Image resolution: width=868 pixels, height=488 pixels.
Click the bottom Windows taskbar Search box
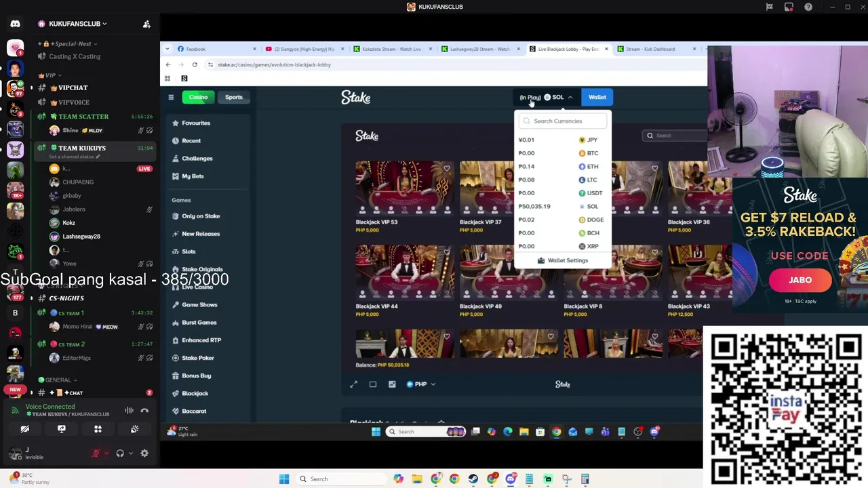tap(340, 479)
